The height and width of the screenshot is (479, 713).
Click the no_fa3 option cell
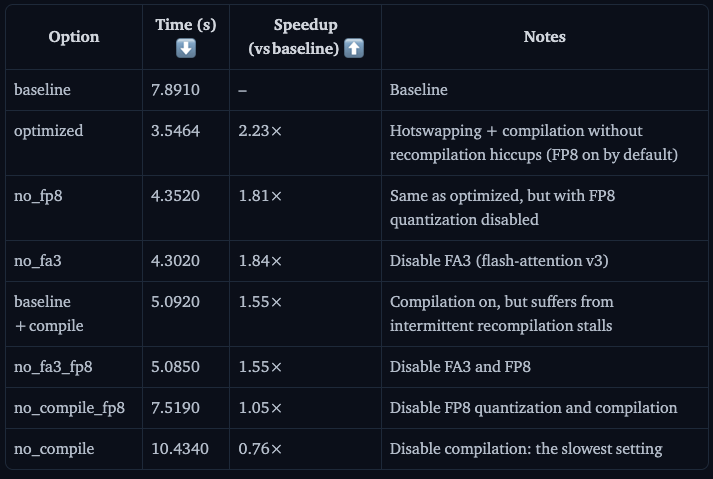point(38,261)
